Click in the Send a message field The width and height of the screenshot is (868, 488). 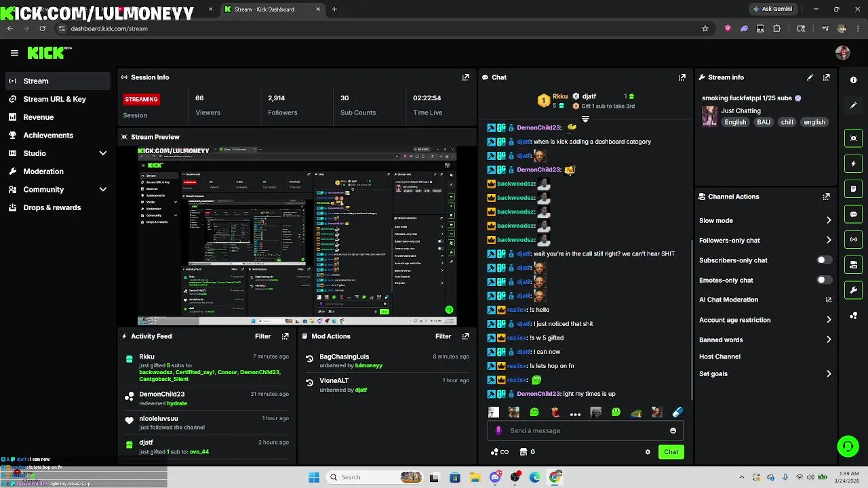[585, 430]
